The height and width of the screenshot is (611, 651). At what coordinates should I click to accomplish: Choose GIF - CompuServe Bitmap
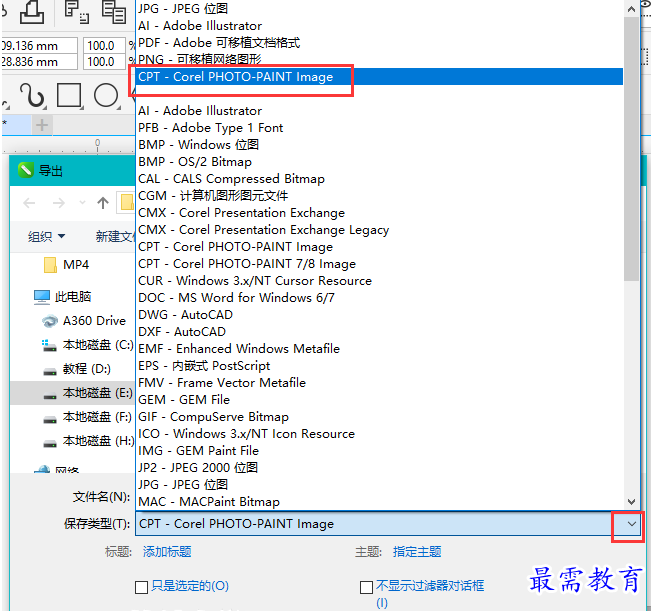[x=379, y=417]
